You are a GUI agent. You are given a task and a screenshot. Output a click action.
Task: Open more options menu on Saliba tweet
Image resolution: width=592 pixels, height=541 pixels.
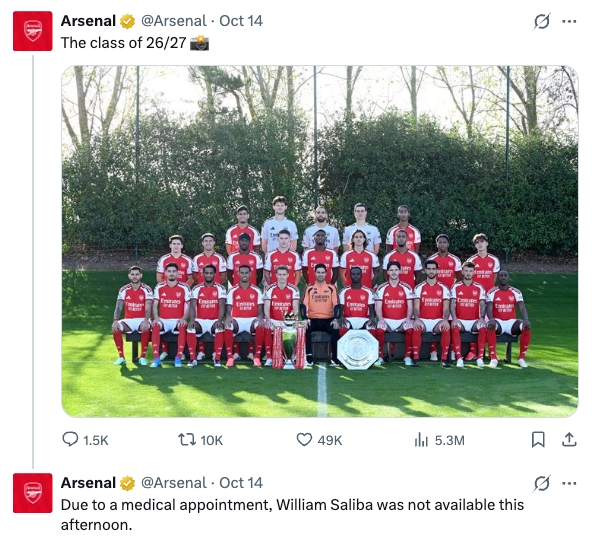[569, 483]
